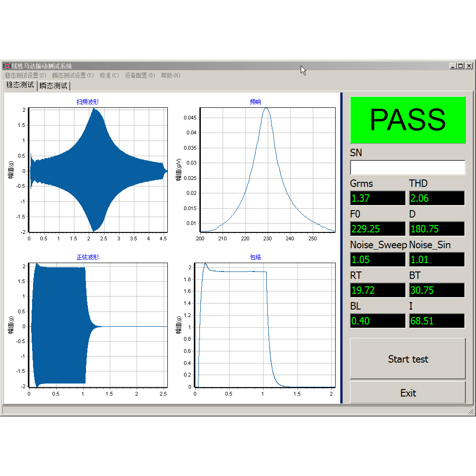The height and width of the screenshot is (476, 476).
Task: Click the green PASS result indicator
Action: (x=408, y=120)
